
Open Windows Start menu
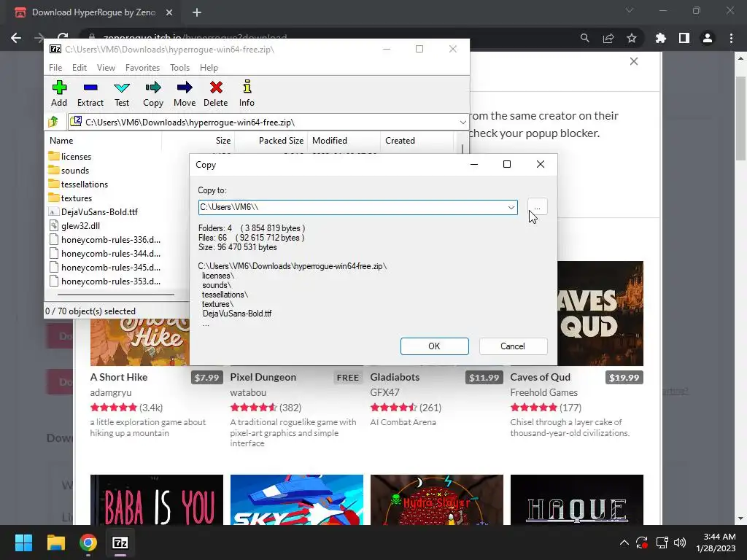tap(23, 542)
